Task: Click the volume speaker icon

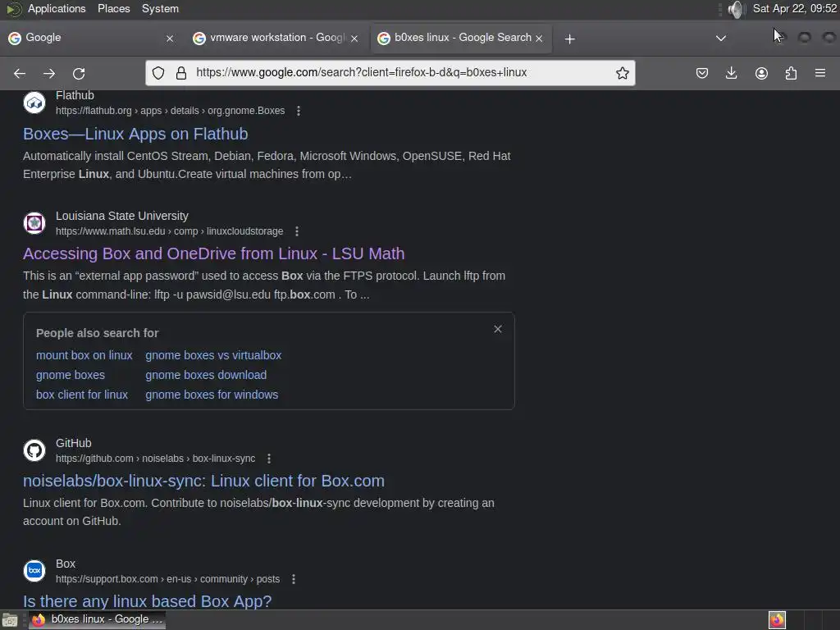Action: coord(737,9)
